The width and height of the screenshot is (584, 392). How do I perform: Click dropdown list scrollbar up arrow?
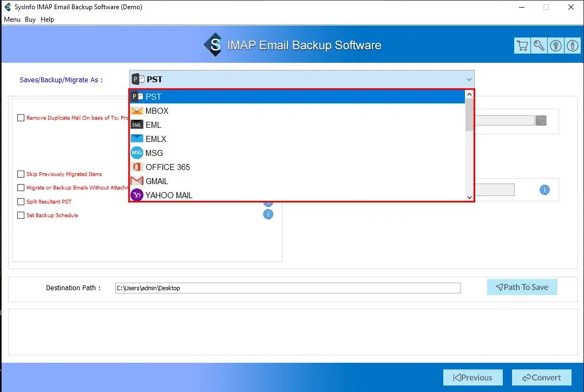[469, 94]
